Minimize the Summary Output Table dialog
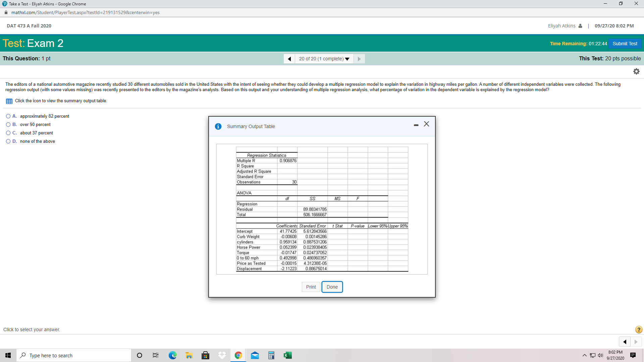Image resolution: width=644 pixels, height=362 pixels. point(416,125)
